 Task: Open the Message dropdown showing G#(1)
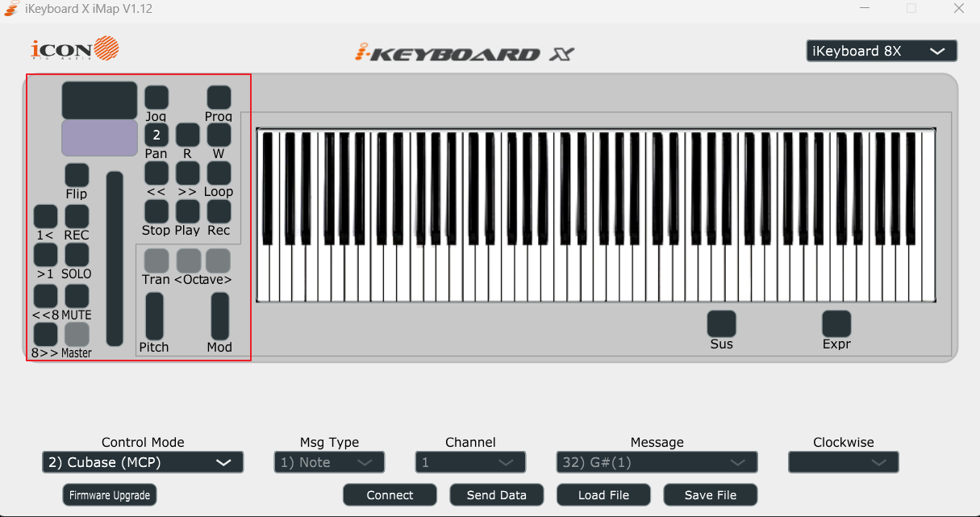point(657,462)
